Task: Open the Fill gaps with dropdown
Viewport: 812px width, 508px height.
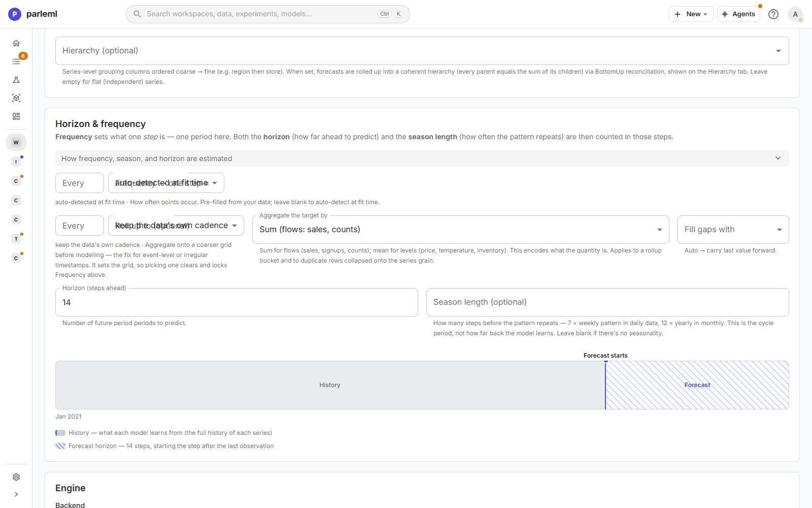Action: coord(733,230)
